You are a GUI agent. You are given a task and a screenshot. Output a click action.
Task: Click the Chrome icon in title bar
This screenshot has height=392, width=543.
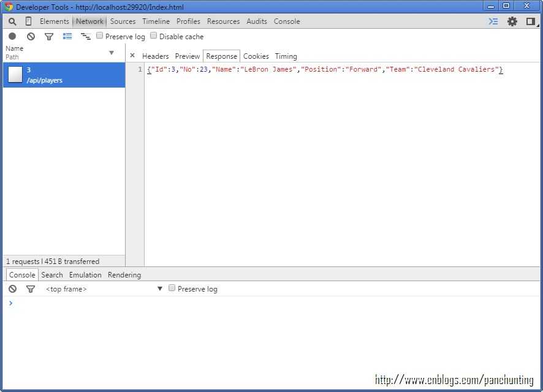[x=9, y=7]
